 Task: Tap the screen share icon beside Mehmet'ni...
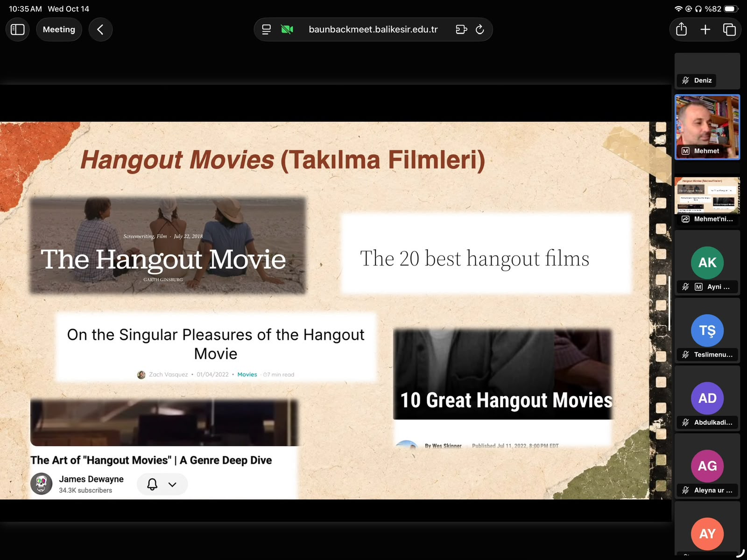click(x=685, y=219)
